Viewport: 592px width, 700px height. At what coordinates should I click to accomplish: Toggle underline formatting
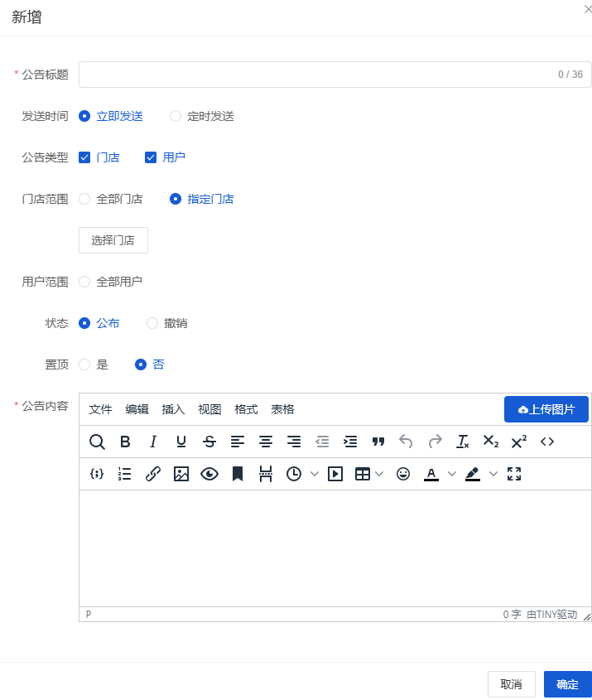pyautogui.click(x=181, y=442)
